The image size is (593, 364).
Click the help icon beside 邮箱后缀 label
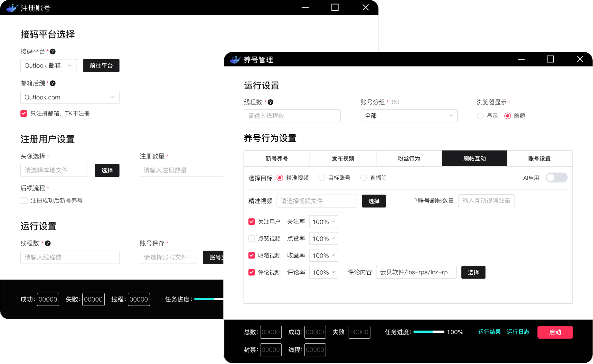(53, 83)
